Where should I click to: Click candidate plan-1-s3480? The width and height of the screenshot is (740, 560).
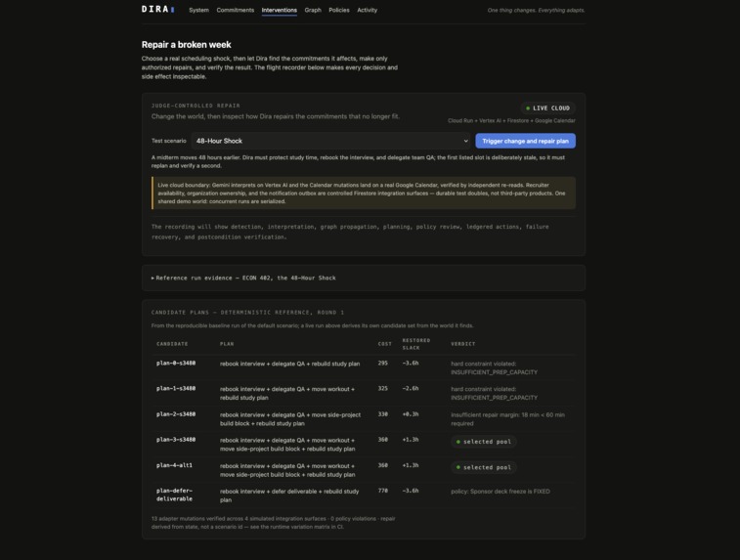click(176, 389)
